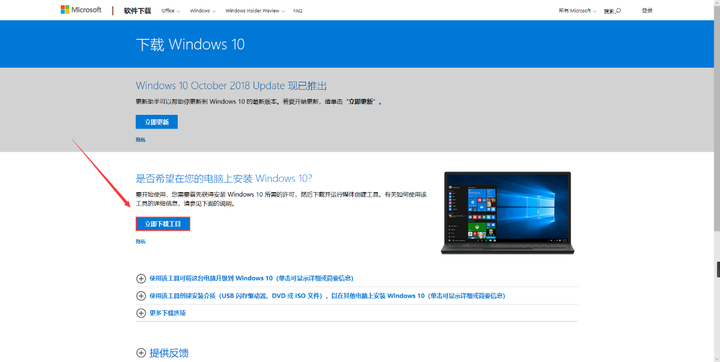Expand the 提供反馈 section
Image resolution: width=720 pixels, height=362 pixels.
pos(141,353)
